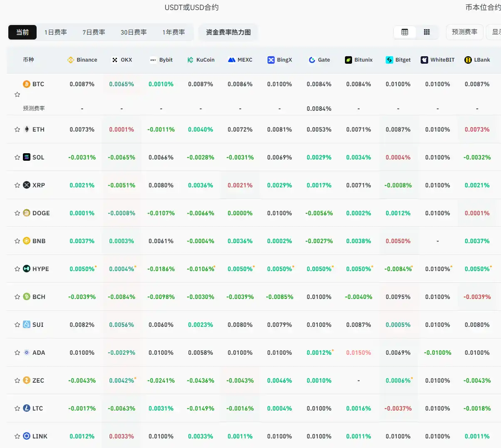Select the WhiteBIT exchange icon
Screen dimensions: 501x448
pyautogui.click(x=424, y=60)
